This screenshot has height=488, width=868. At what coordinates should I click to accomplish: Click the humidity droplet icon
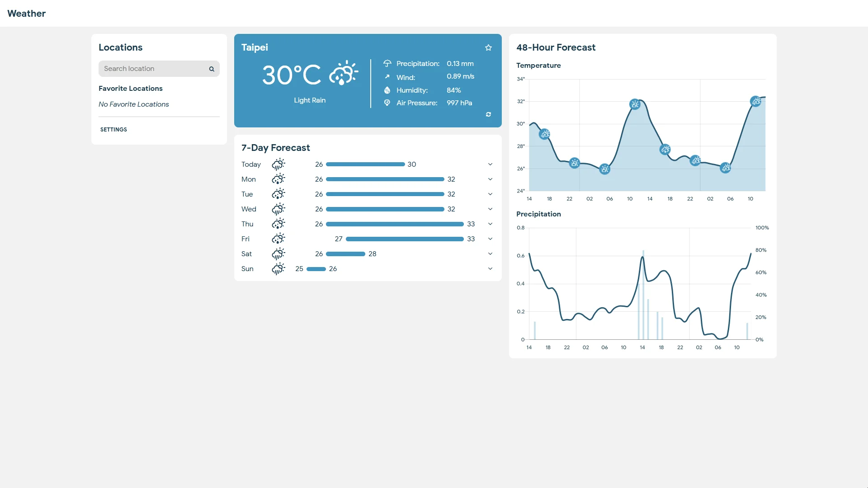pos(387,90)
